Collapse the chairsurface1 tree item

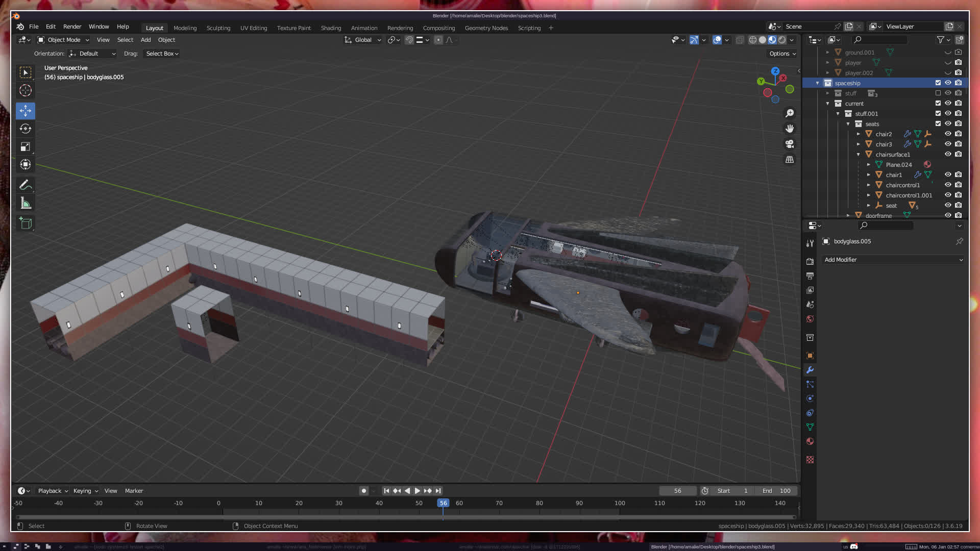(x=858, y=154)
